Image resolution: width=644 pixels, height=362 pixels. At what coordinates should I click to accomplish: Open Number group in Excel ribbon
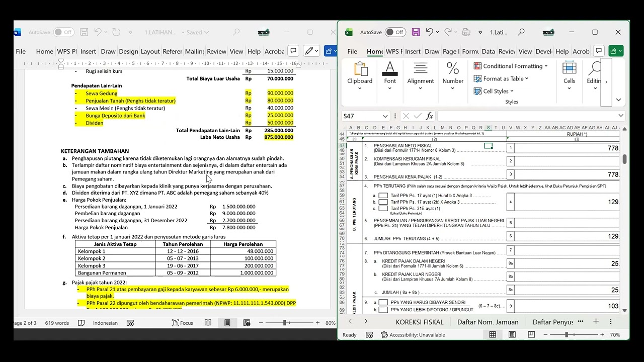[453, 76]
